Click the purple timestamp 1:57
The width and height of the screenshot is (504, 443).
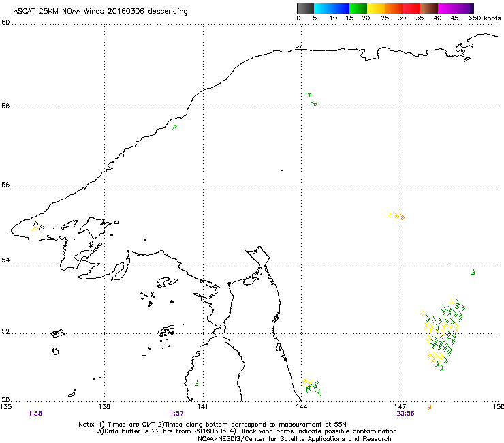click(177, 414)
